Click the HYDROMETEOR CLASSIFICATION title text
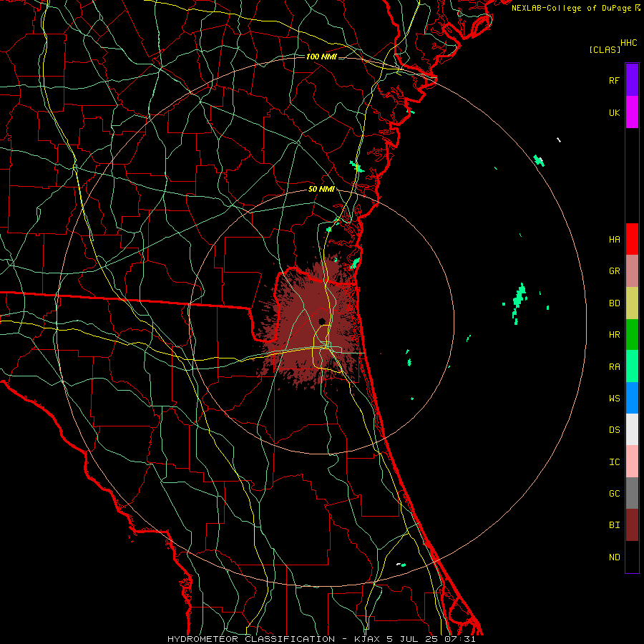 (x=251, y=639)
